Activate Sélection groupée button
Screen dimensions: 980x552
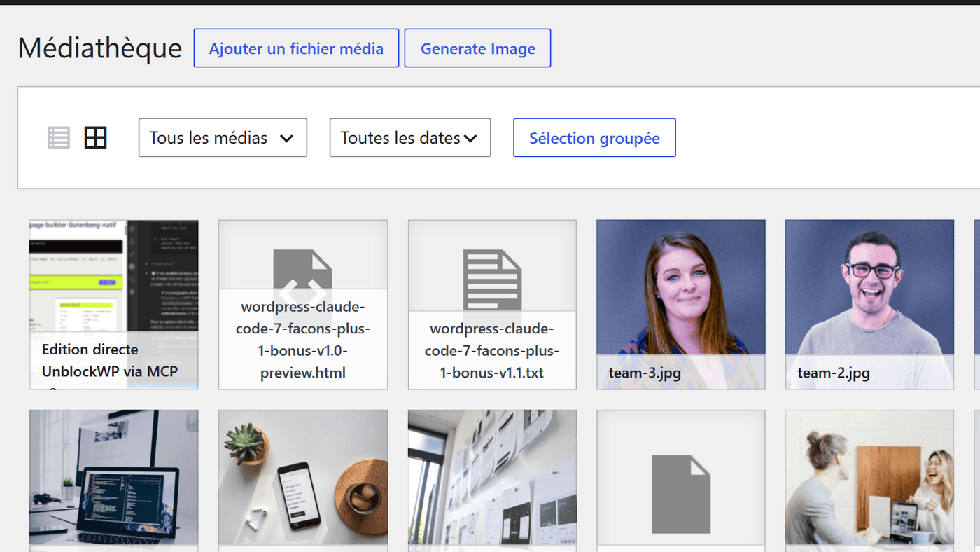point(594,137)
